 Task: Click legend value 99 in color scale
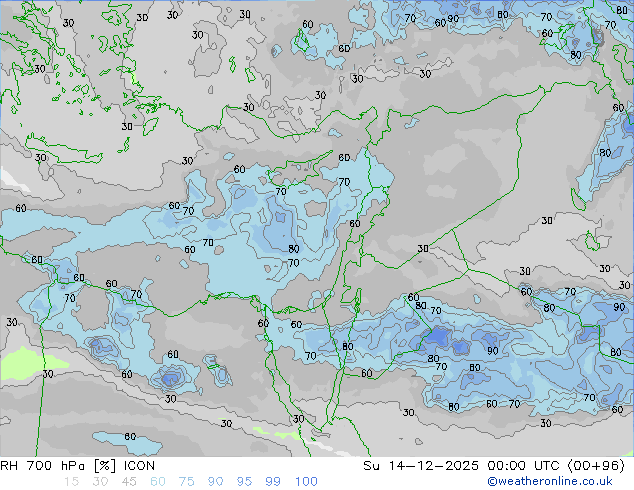pos(273,482)
